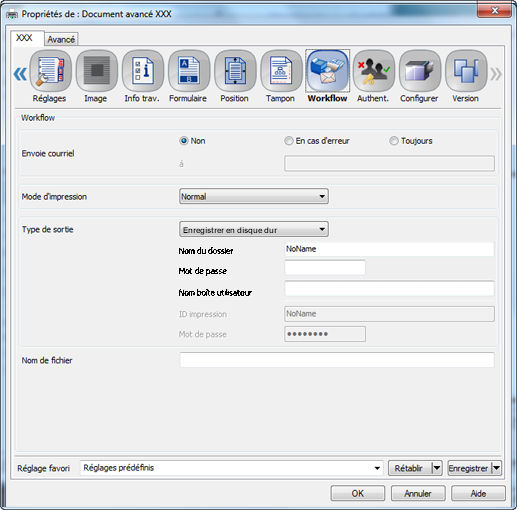Focus the Nom de fichier field

click(x=337, y=360)
